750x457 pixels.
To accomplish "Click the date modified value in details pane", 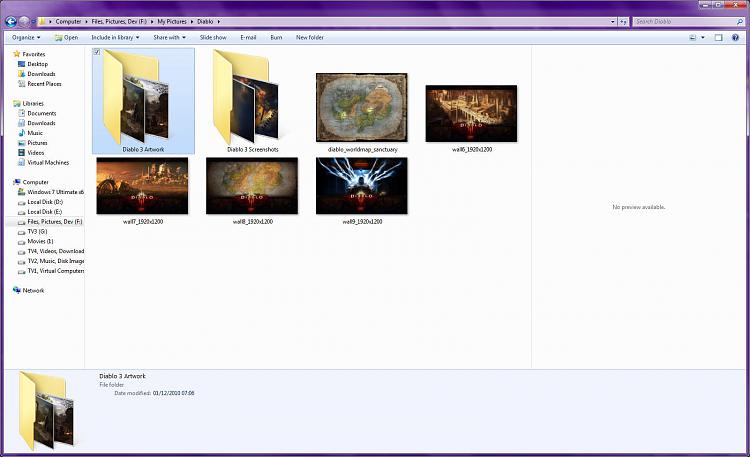I will [x=174, y=393].
